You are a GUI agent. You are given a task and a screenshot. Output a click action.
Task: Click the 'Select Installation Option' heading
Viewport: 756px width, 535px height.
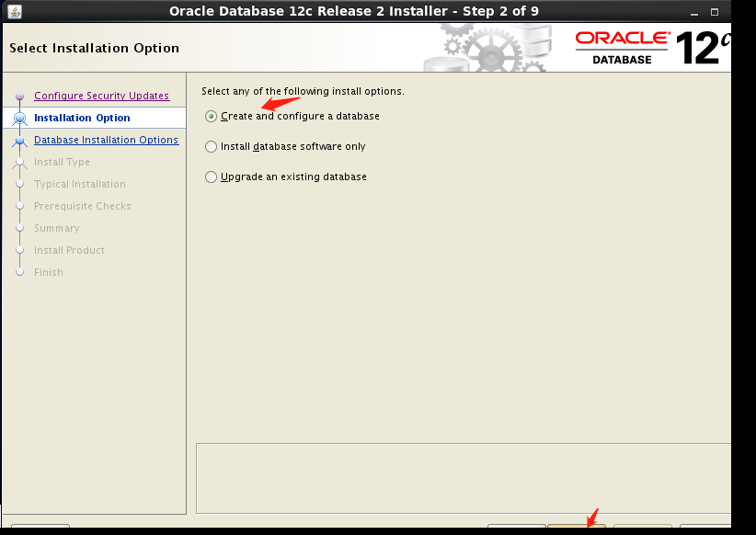coord(94,48)
